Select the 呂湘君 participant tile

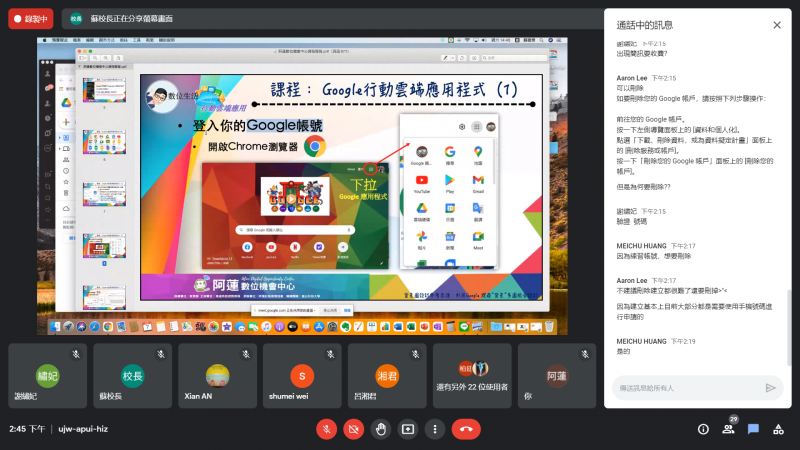pyautogui.click(x=387, y=376)
